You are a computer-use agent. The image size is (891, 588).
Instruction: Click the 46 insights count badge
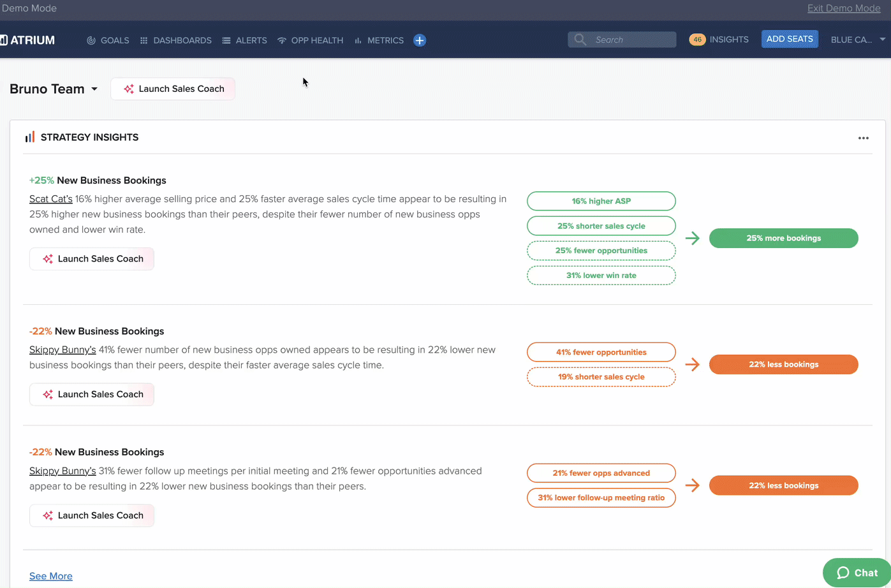697,40
